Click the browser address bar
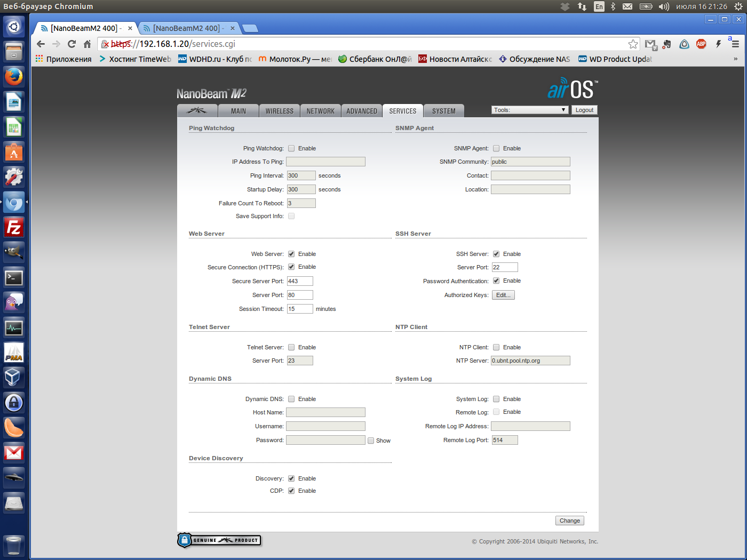Viewport: 747px width, 560px height. pos(368,44)
